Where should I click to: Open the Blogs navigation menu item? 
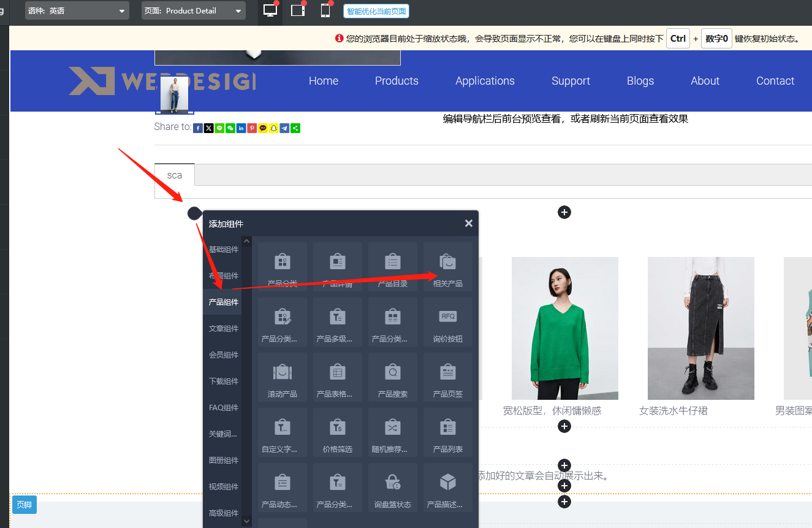tap(640, 80)
